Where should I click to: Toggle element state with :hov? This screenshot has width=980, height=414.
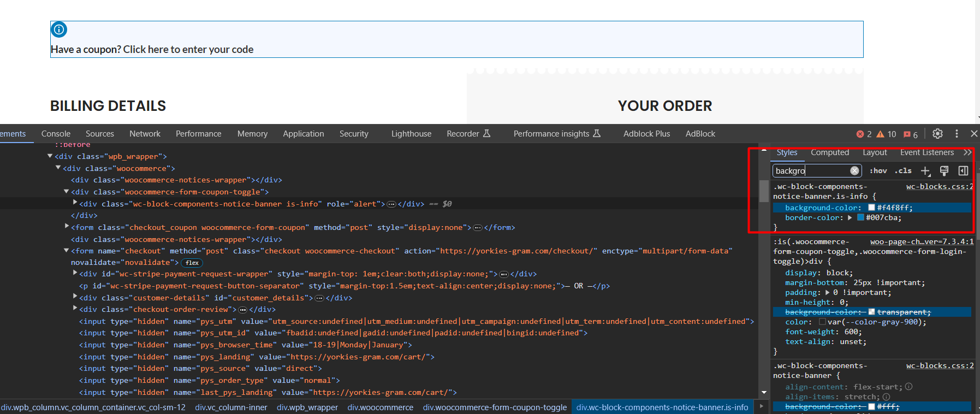(x=878, y=171)
